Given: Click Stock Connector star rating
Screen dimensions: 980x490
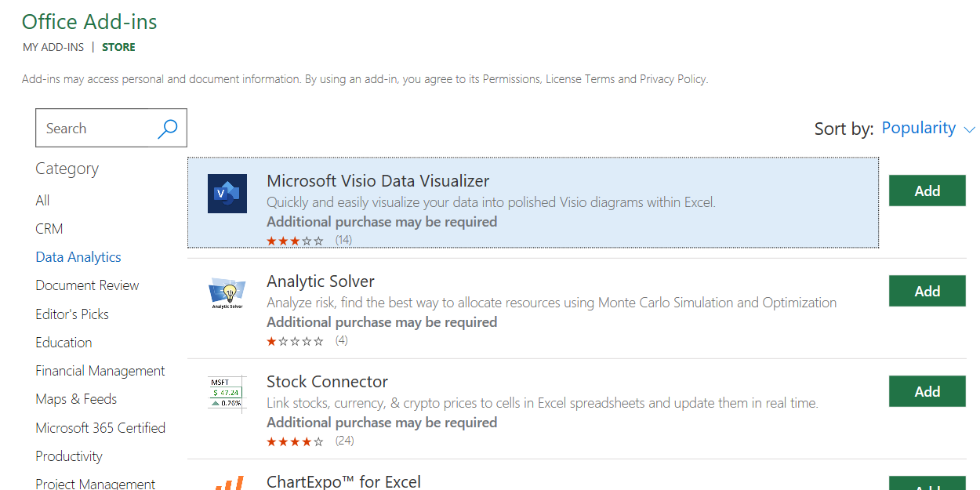Looking at the screenshot, I should pos(295,441).
